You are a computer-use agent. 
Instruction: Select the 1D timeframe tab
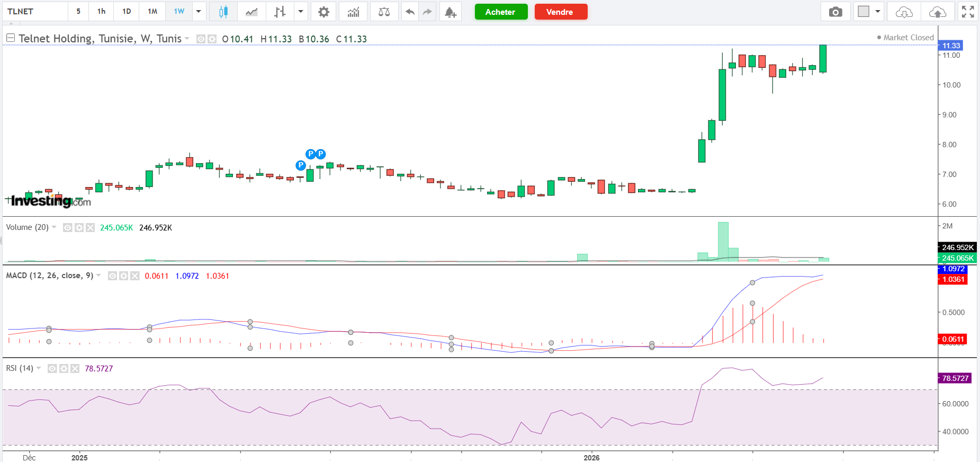pyautogui.click(x=127, y=12)
